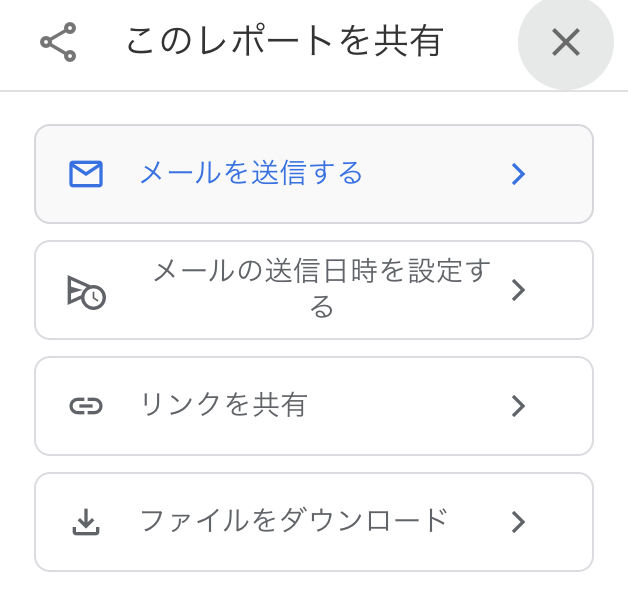Open the schedule email delivery option card
This screenshot has width=628, height=616.
point(314,290)
